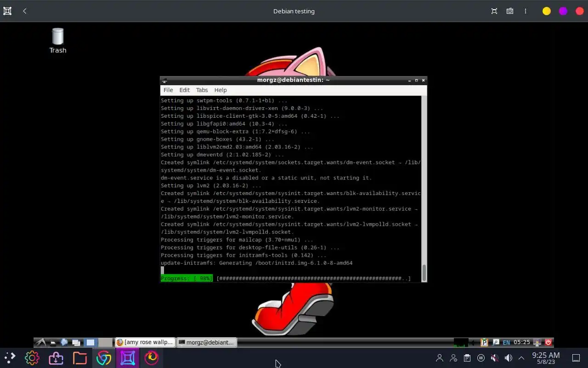The height and width of the screenshot is (368, 588).
Task: Click the show desktop button in host taskbar
Action: [576, 358]
